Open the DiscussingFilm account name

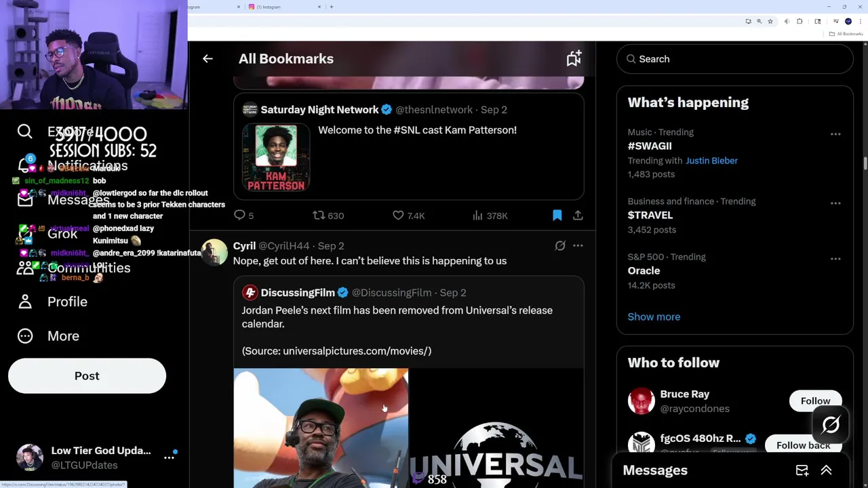pos(298,293)
